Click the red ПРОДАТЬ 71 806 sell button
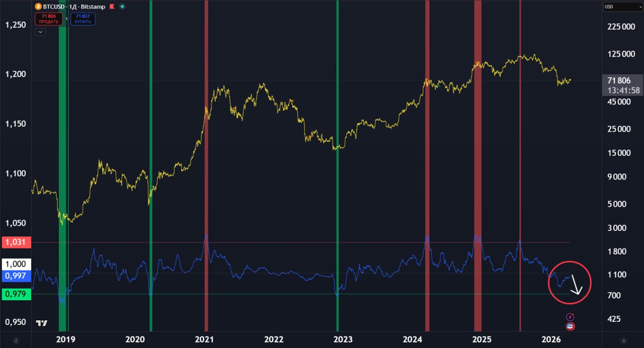The image size is (644, 348). click(49, 19)
